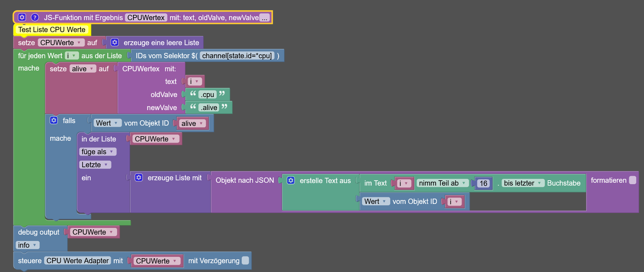The height and width of the screenshot is (272, 644).
Task: Edit the '.cpu' text field
Action: tap(207, 95)
